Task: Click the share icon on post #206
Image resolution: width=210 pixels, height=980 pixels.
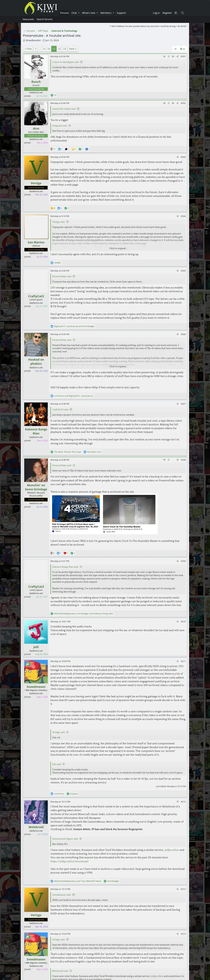Action: [x=177, y=334]
